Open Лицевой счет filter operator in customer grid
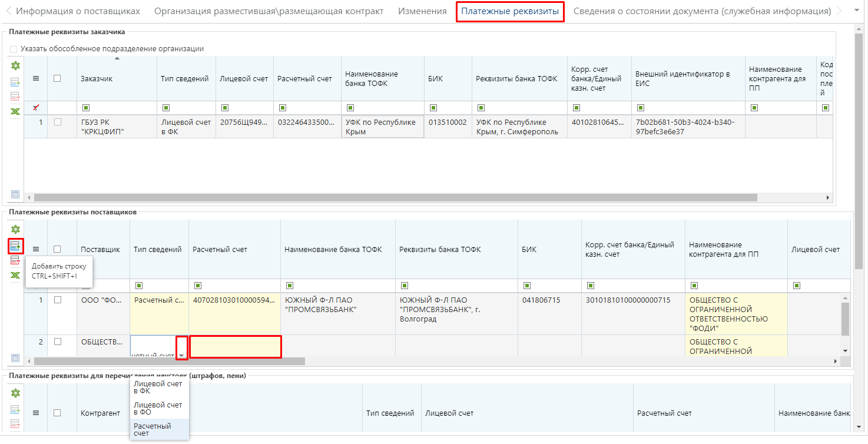Image resolution: width=868 pixels, height=444 pixels. pyautogui.click(x=224, y=108)
